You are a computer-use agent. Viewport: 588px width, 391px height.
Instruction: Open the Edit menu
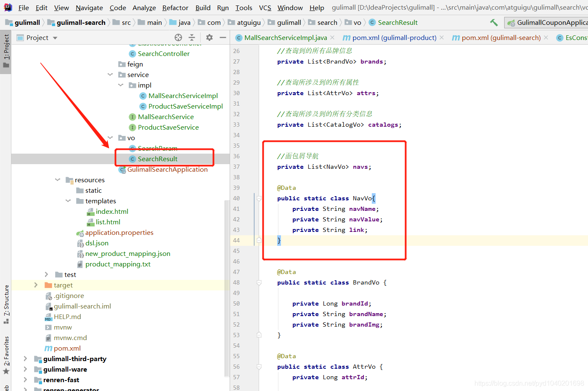tap(42, 8)
